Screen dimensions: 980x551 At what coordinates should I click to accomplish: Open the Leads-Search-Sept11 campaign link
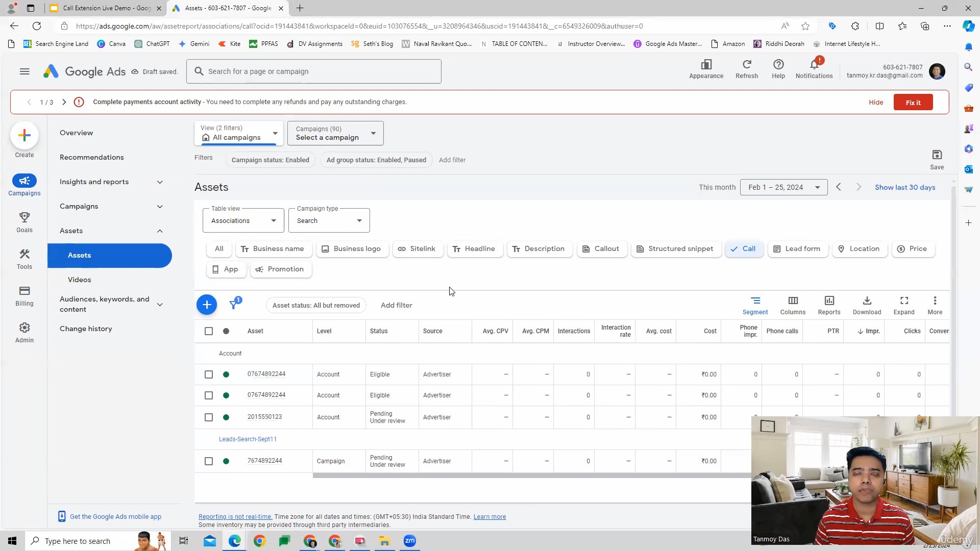[248, 439]
